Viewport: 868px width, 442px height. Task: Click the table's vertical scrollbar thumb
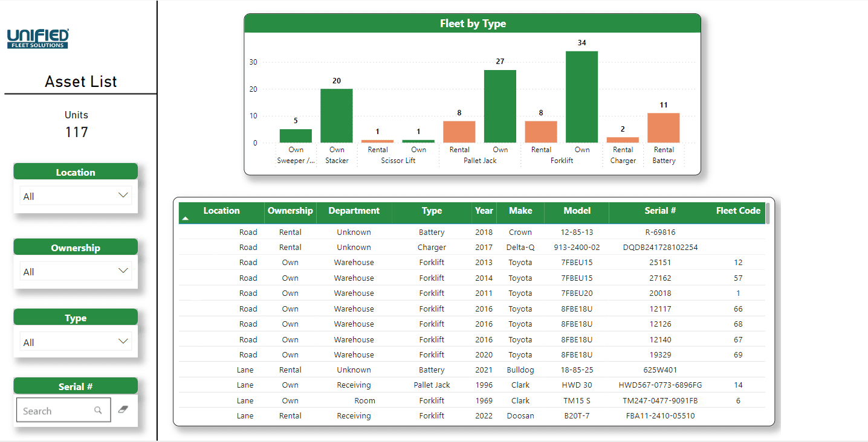click(768, 213)
